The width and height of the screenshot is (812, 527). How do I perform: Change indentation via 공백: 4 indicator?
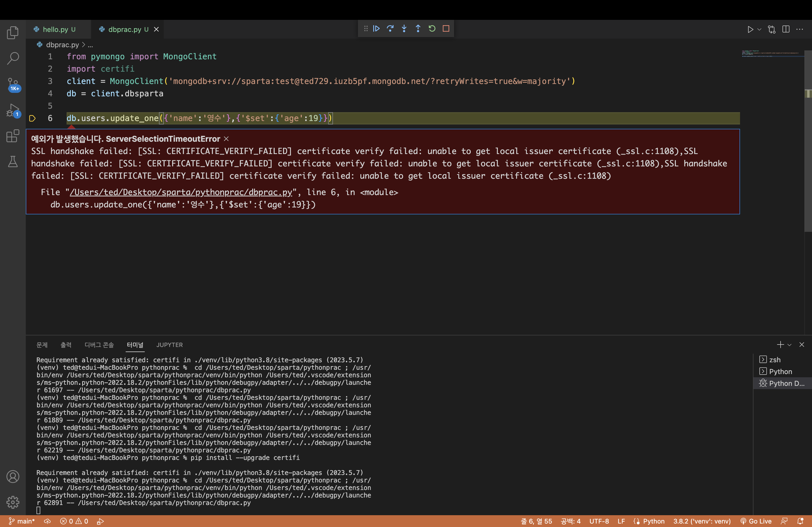tap(571, 521)
